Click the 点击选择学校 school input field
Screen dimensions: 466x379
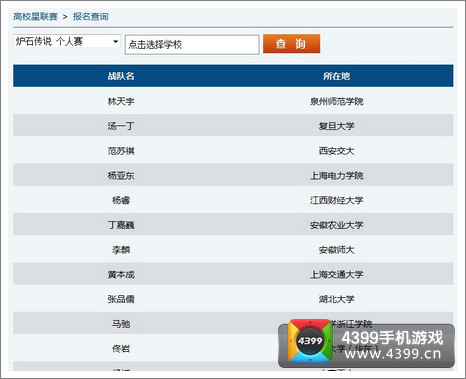(192, 44)
